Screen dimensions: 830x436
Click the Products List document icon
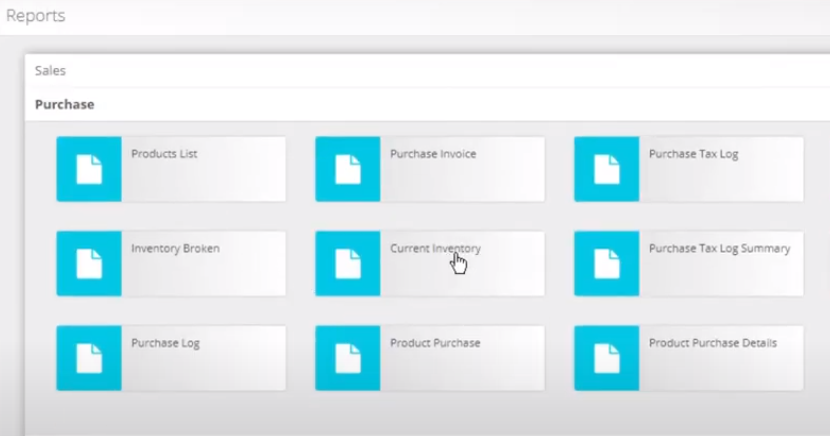(89, 169)
